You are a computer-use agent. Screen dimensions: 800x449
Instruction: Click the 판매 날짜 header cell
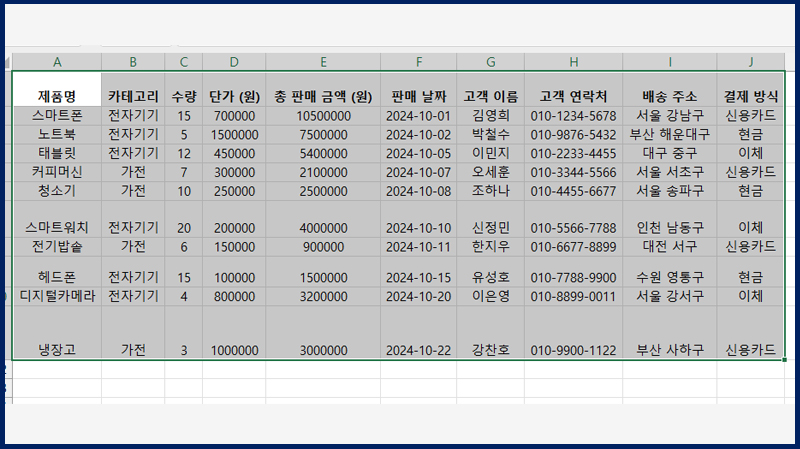(x=418, y=89)
